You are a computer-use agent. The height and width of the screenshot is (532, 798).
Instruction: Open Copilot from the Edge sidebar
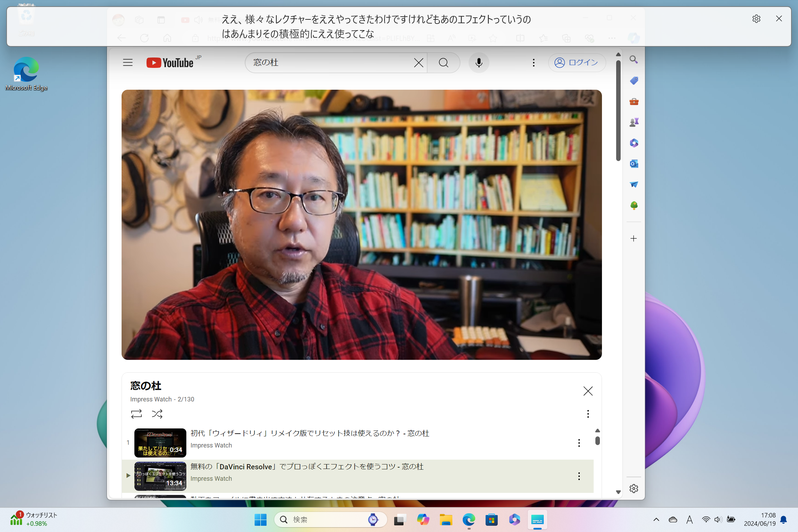coord(633,38)
